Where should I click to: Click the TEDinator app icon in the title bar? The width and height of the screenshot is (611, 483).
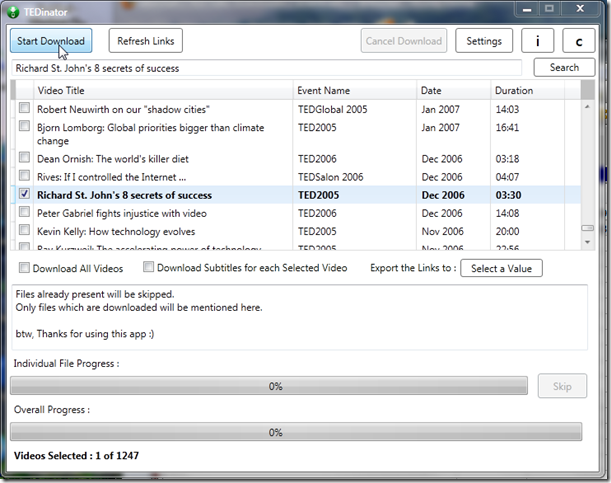[13, 12]
